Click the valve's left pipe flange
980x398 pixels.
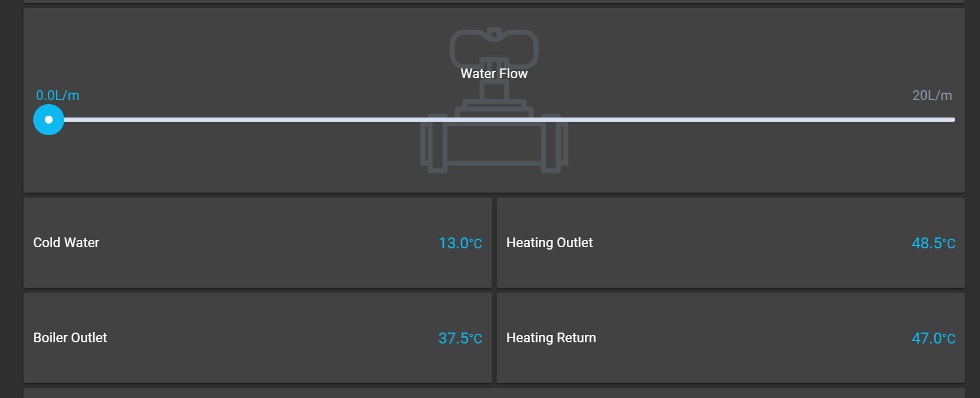pos(432,144)
